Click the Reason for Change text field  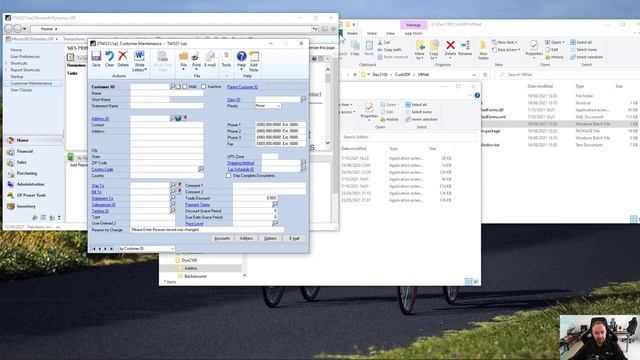[x=207, y=230]
